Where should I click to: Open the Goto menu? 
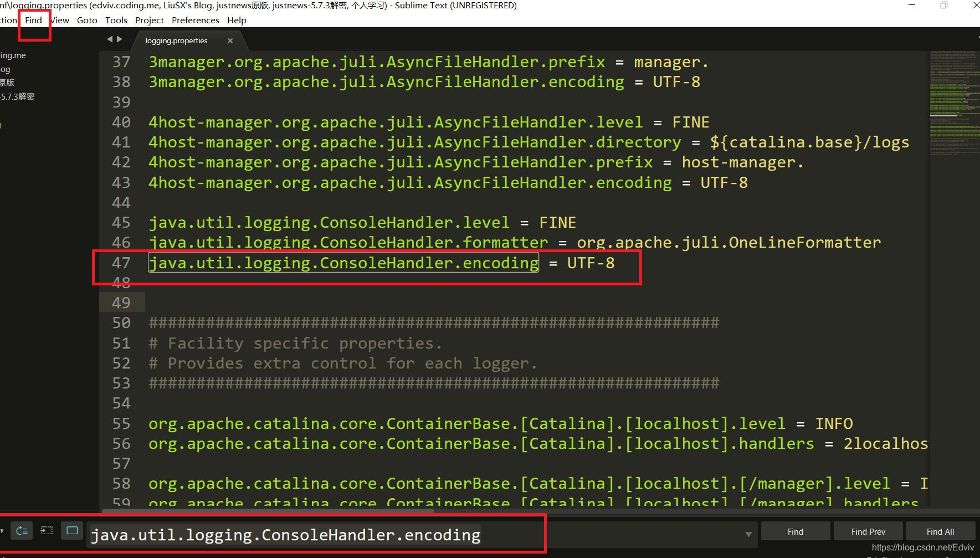click(x=87, y=21)
